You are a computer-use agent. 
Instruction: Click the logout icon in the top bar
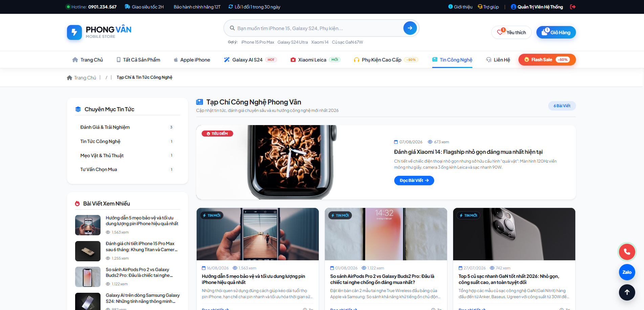573,7
